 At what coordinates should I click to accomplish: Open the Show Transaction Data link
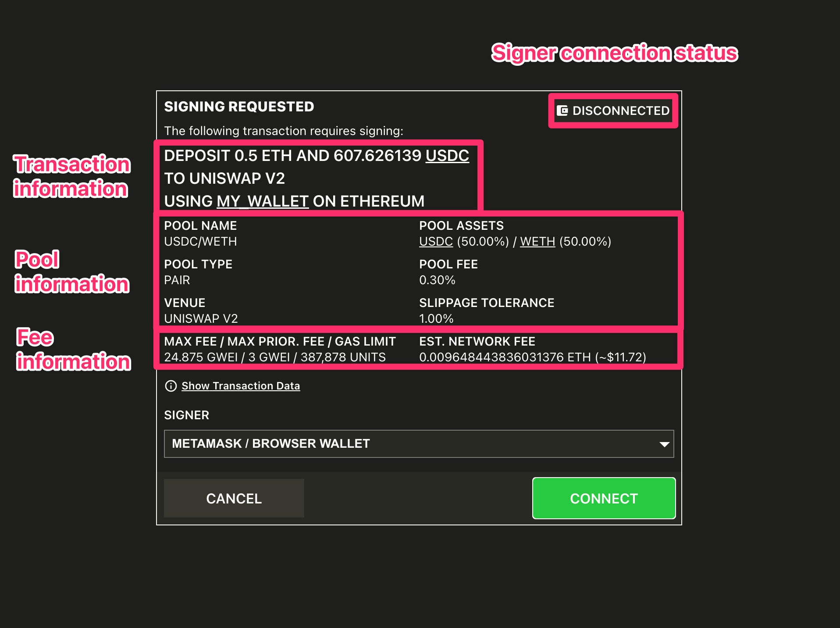pos(241,386)
